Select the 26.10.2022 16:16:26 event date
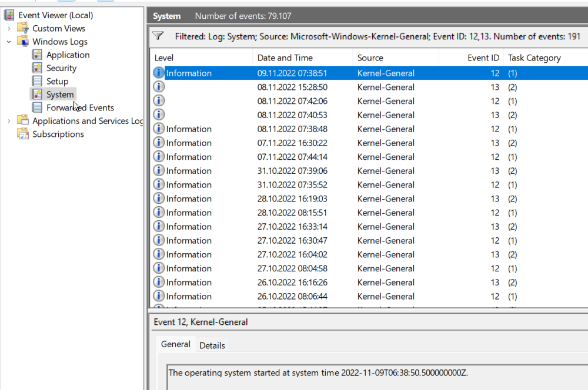Screen dimensions: 588x390 click(x=292, y=282)
